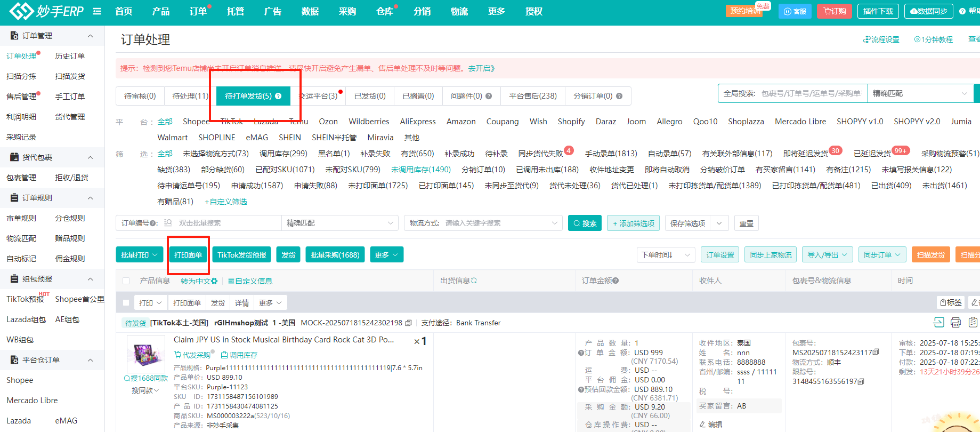Click 调用库存 bag icon link
The image size is (980, 432).
[239, 355]
